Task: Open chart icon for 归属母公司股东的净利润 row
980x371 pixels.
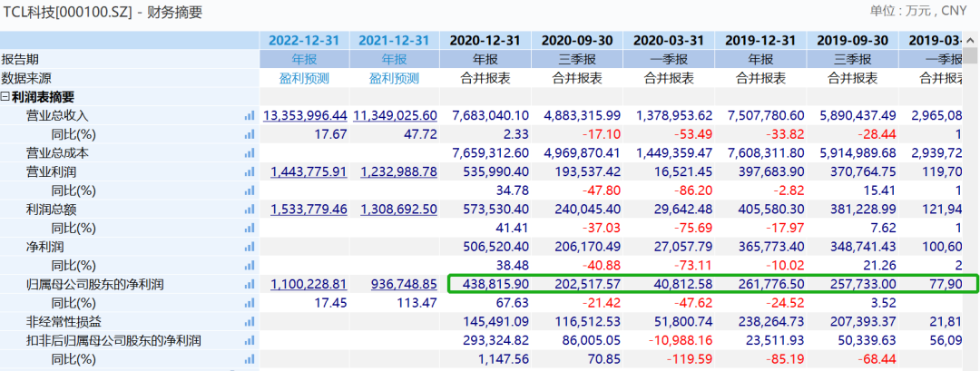Action: (x=250, y=284)
